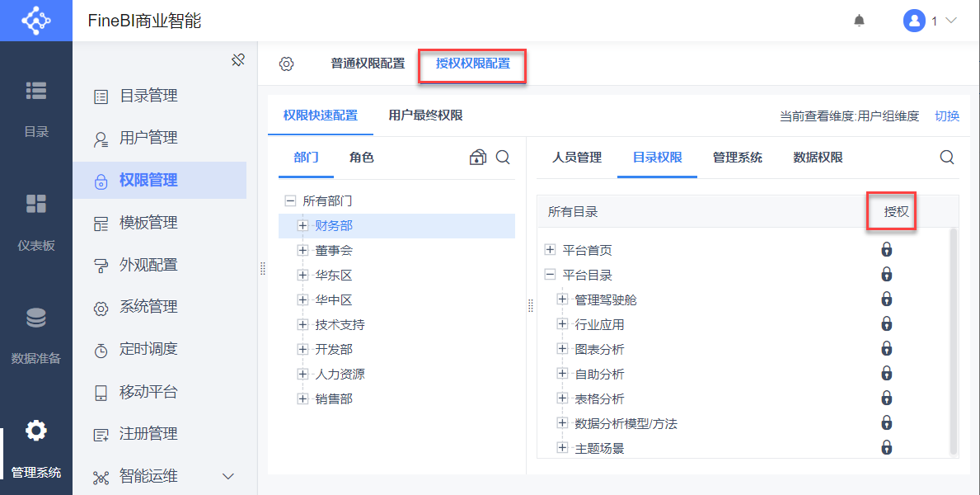Toggle authorization lock for 管理驾驶舱
This screenshot has width=980, height=495.
(887, 299)
